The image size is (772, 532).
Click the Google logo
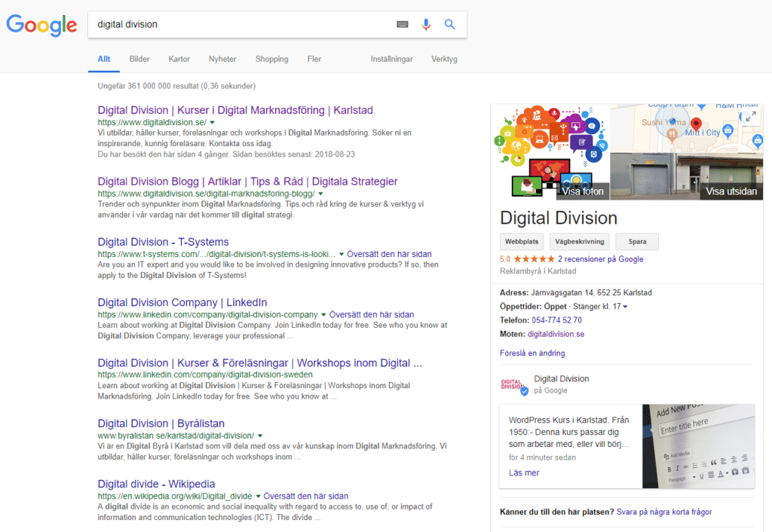click(x=42, y=25)
